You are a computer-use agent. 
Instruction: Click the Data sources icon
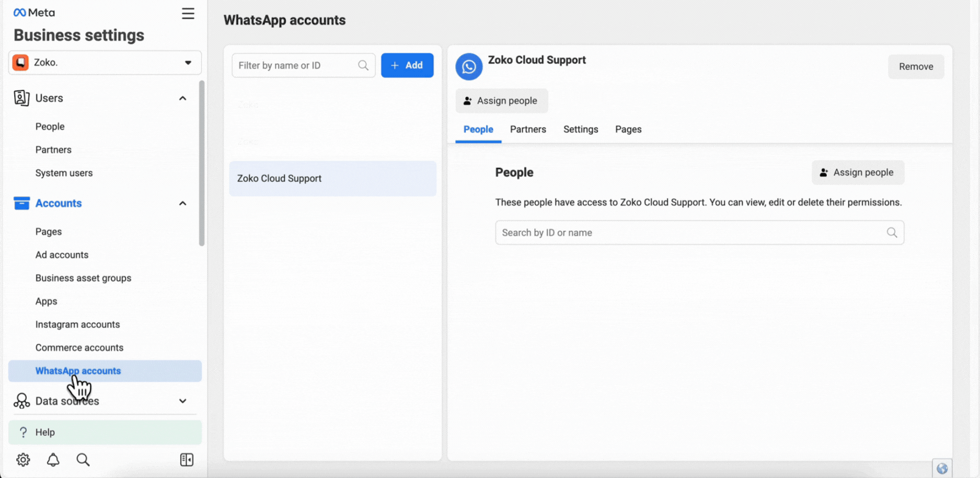[x=21, y=401]
